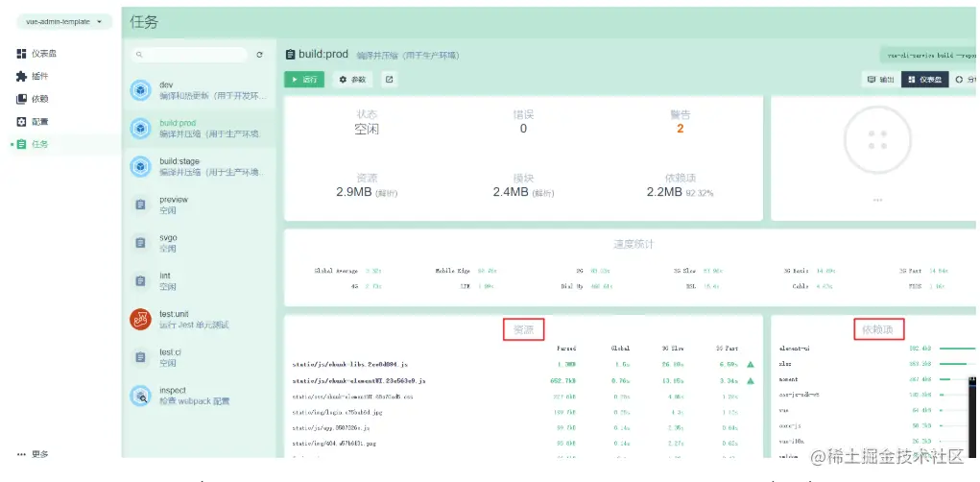Click the vue-cli-service build command label
This screenshot has width=980, height=482.
coord(929,55)
